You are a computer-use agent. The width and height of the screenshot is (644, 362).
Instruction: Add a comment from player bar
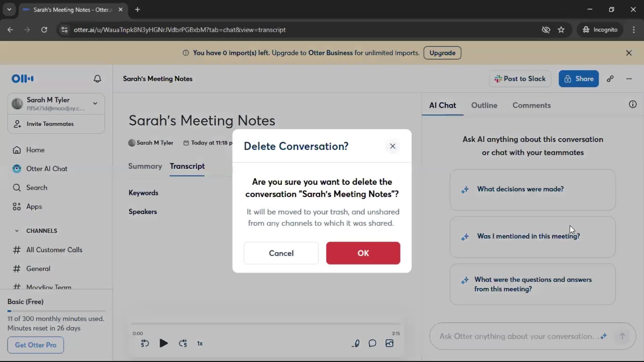click(x=372, y=343)
